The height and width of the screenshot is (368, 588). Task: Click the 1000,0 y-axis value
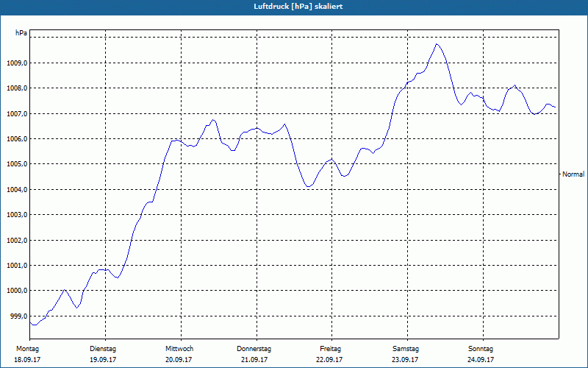coord(17,291)
